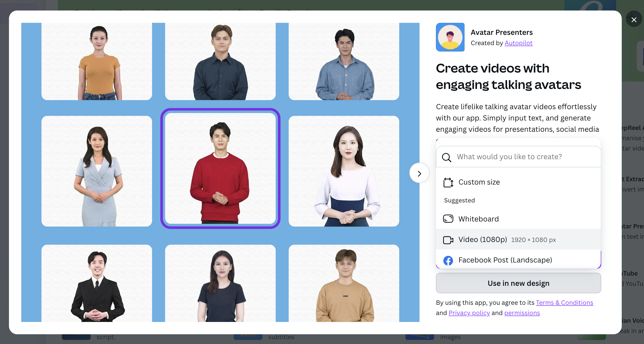Image resolution: width=644 pixels, height=344 pixels.
Task: Click the Video 1080p format icon
Action: pyautogui.click(x=448, y=239)
